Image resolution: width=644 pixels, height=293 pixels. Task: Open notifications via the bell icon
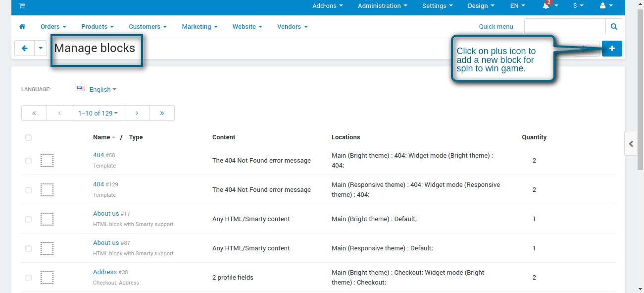[x=546, y=6]
